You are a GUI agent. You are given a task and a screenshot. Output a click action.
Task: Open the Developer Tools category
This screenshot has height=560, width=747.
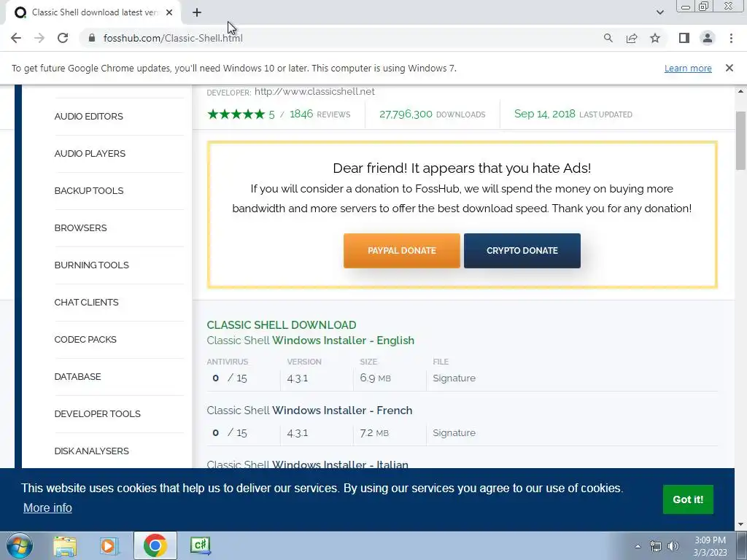click(x=97, y=413)
